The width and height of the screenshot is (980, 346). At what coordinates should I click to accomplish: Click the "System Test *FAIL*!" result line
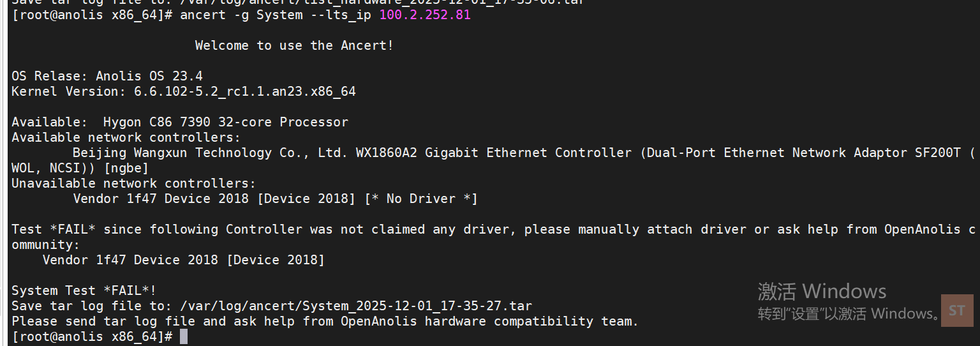coord(84,290)
